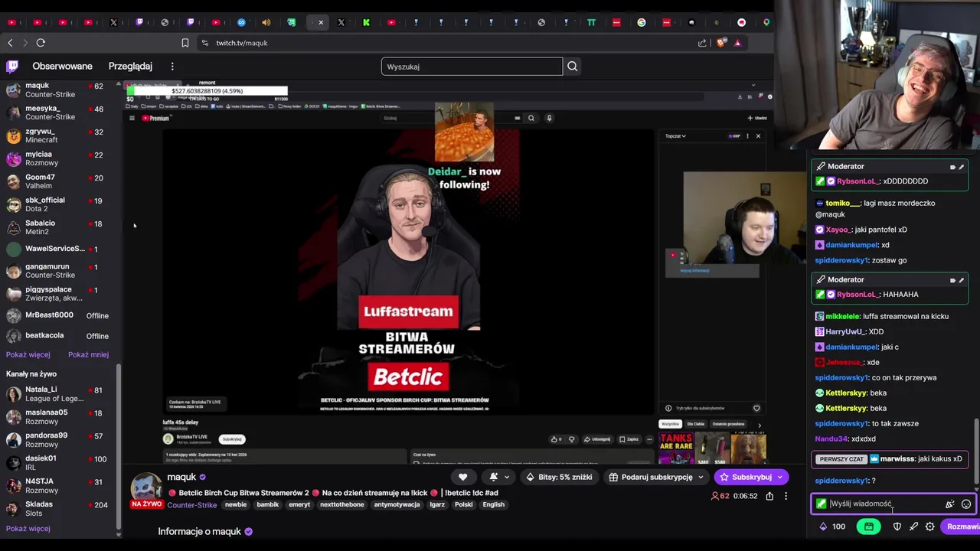
Task: Open the offline MrBeast6000 channel
Action: (59, 315)
